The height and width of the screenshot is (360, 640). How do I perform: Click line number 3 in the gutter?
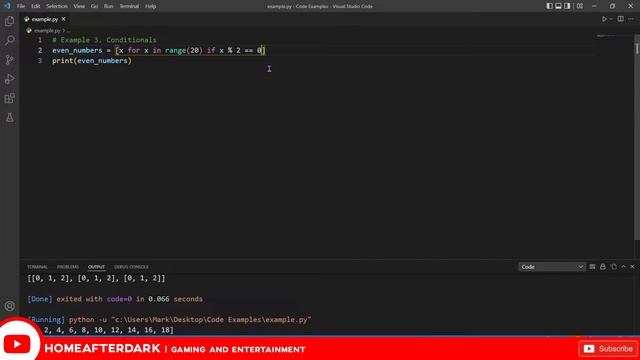[x=40, y=61]
